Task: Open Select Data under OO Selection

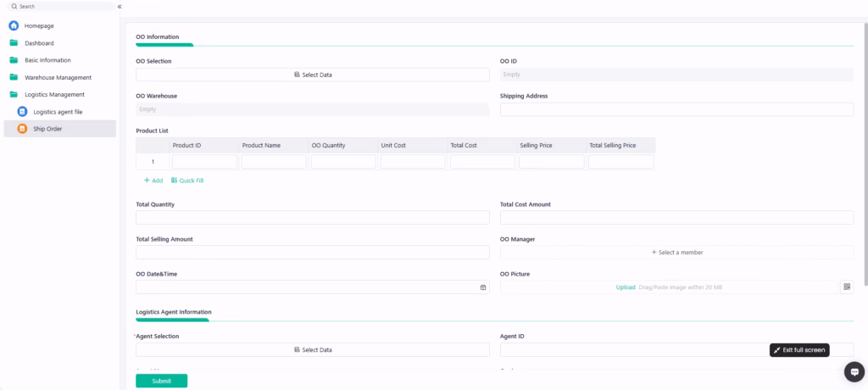Action: tap(313, 75)
